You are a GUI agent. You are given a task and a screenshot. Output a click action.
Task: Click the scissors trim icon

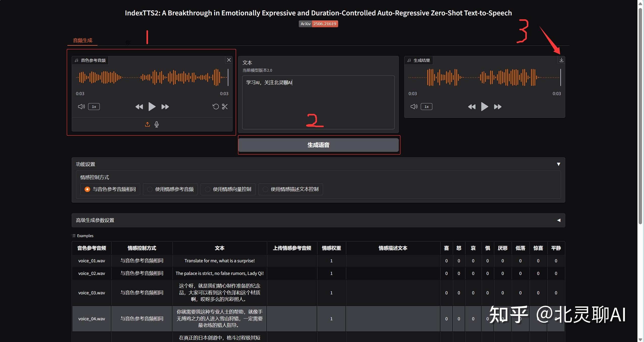pyautogui.click(x=225, y=107)
